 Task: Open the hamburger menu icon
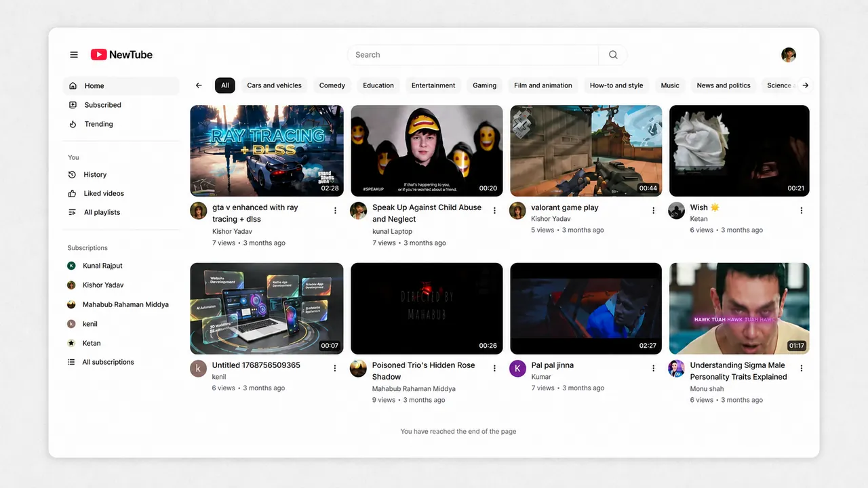(74, 55)
